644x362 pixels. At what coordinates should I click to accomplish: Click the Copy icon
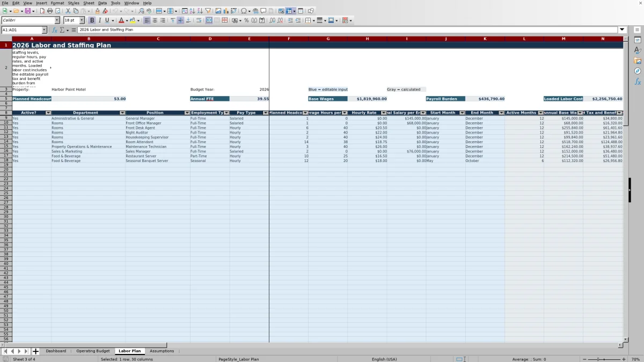[x=76, y=11]
